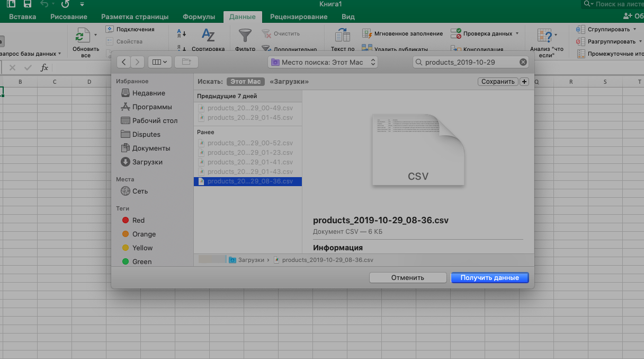Click the share person icon in Excel
Screen dimensions: 644x359
(x=629, y=16)
